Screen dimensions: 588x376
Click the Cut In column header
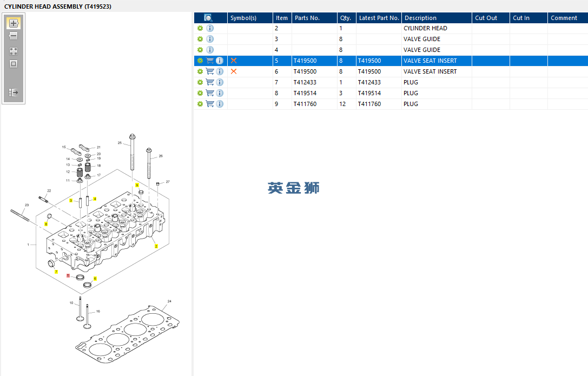click(x=528, y=18)
